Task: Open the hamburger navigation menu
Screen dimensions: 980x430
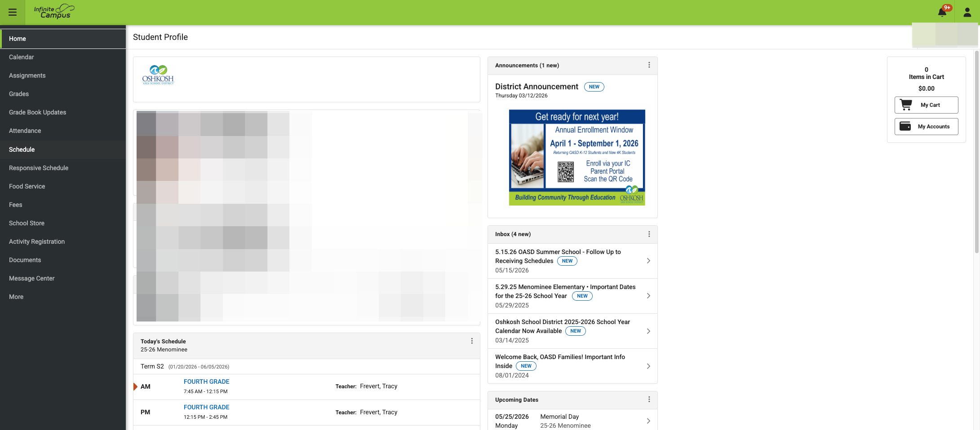Action: pos(13,13)
